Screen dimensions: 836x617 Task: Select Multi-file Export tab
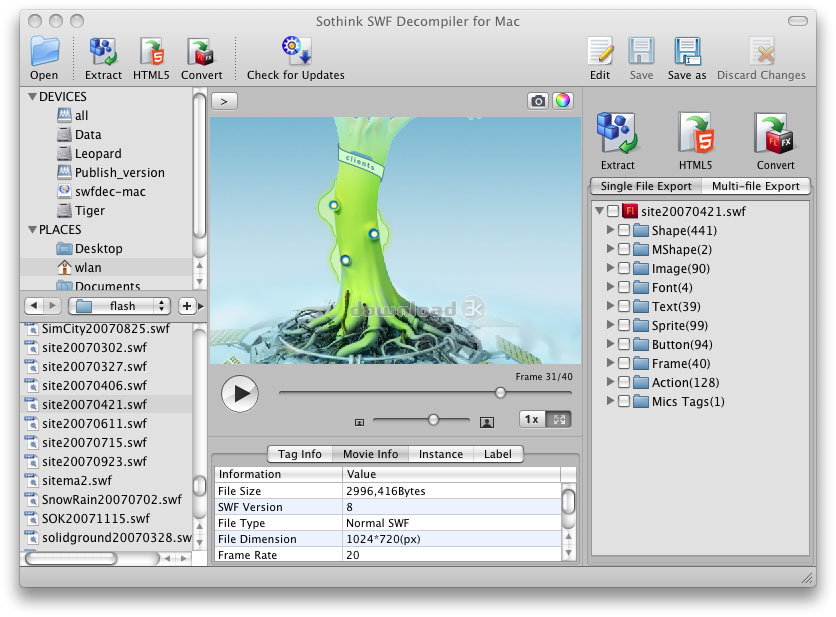756,186
